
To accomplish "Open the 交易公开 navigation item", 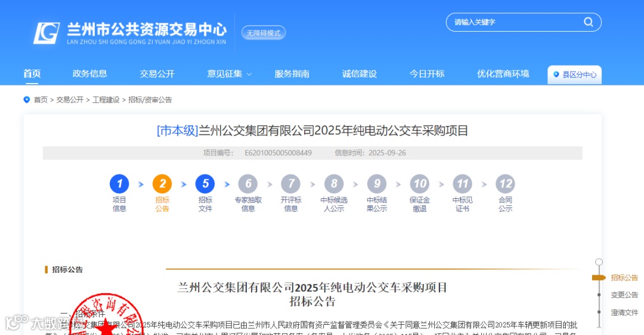I will (x=157, y=73).
